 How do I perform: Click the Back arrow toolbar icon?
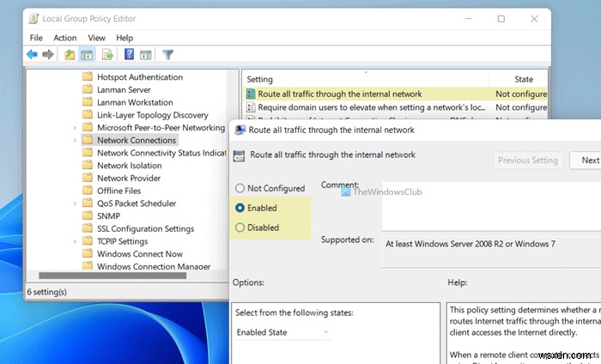click(x=32, y=54)
